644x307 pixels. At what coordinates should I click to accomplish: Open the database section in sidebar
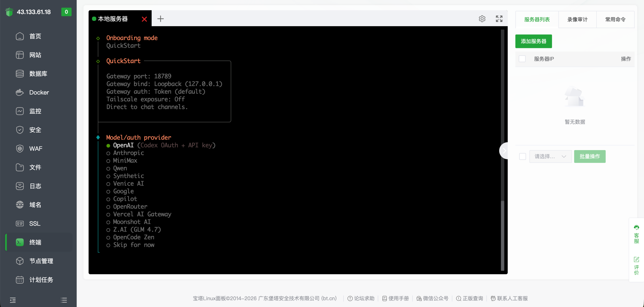(x=38, y=74)
